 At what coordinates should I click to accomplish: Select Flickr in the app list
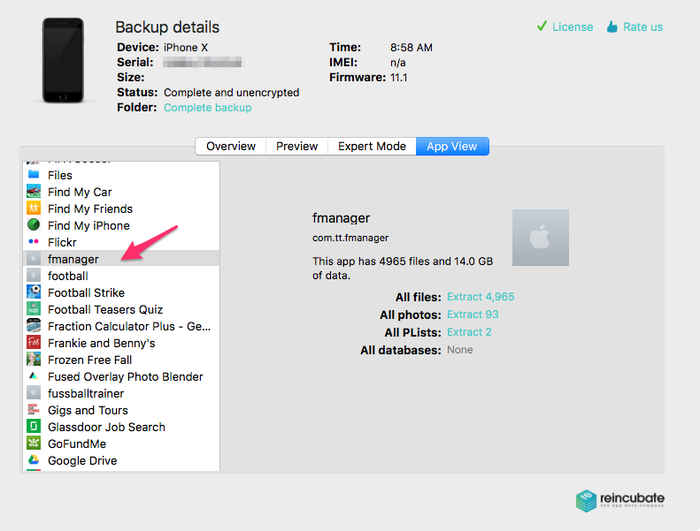pyautogui.click(x=121, y=242)
